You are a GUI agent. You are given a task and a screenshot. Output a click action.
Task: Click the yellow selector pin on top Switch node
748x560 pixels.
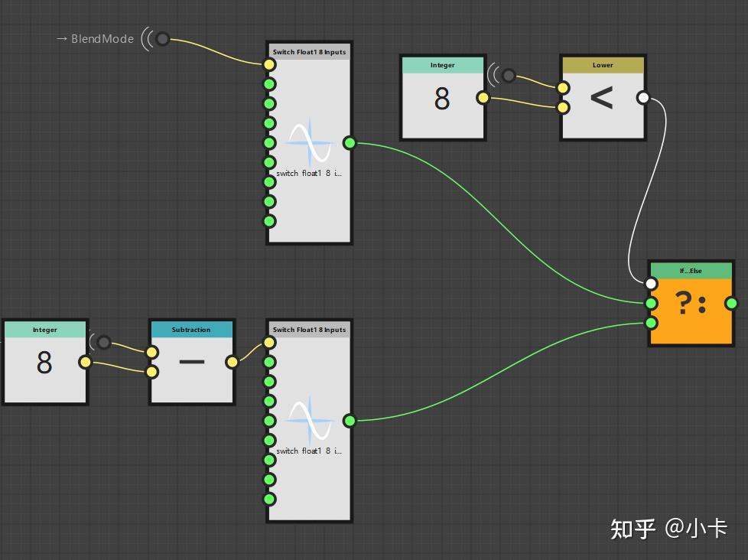(x=269, y=64)
